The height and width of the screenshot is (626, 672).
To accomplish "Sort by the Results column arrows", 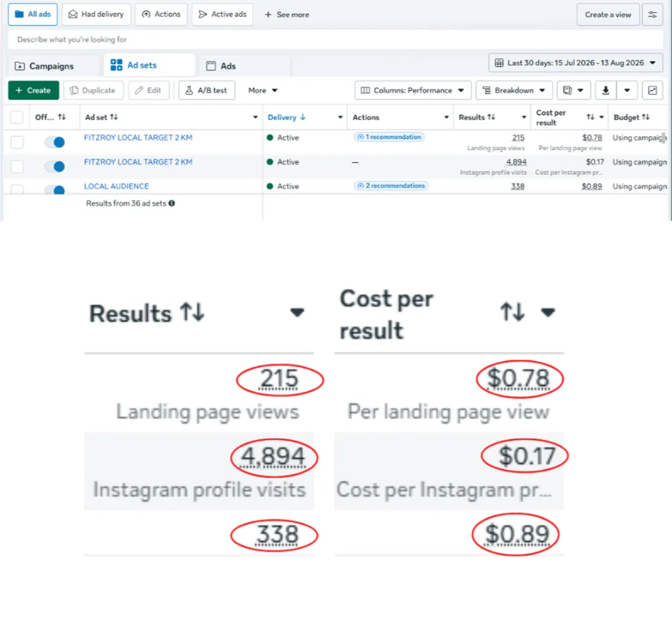I will tap(491, 117).
